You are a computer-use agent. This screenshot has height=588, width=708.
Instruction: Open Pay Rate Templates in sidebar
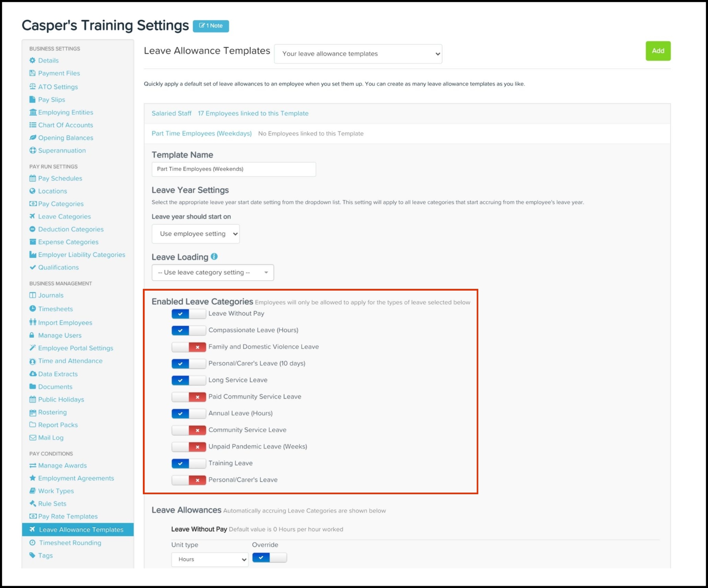[x=68, y=516]
